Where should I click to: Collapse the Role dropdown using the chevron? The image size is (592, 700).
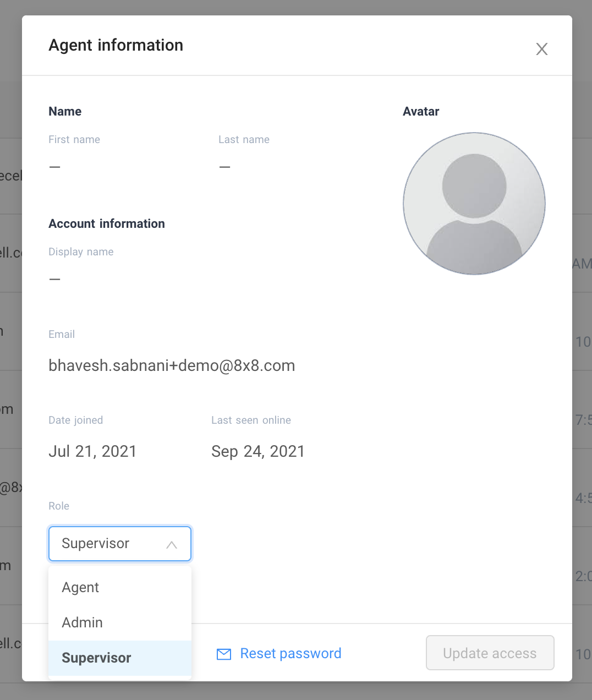click(x=172, y=544)
